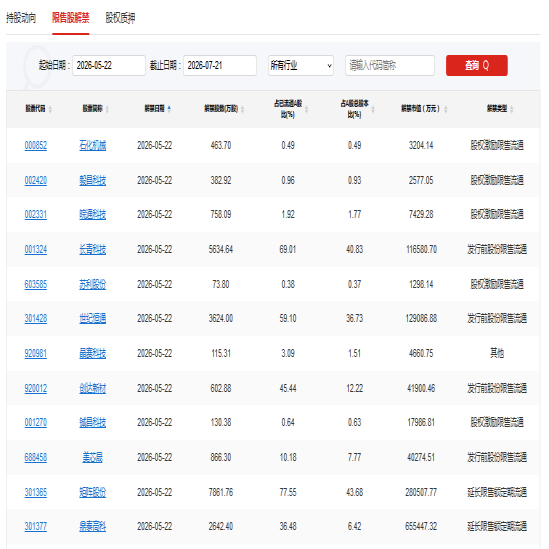Open the 石化机械 stock name link
Screen dimensions: 549x549
[x=92, y=145]
